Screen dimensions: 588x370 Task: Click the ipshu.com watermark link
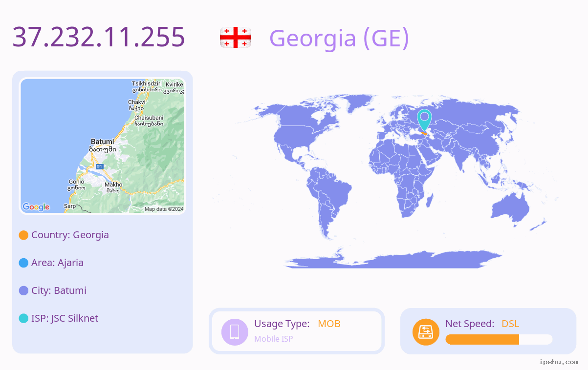559,362
